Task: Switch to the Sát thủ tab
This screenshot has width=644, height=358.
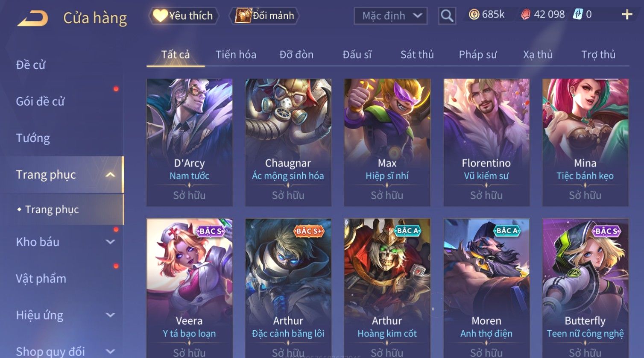Action: [417, 55]
